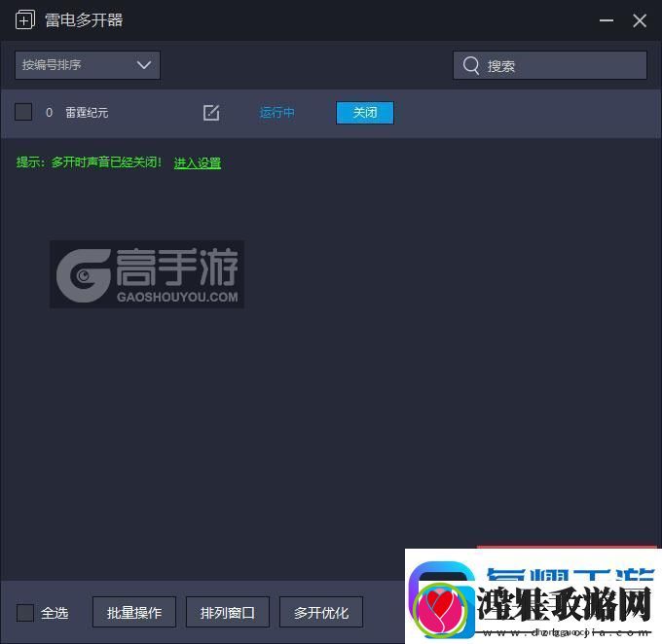Click the instance number 0

point(49,113)
